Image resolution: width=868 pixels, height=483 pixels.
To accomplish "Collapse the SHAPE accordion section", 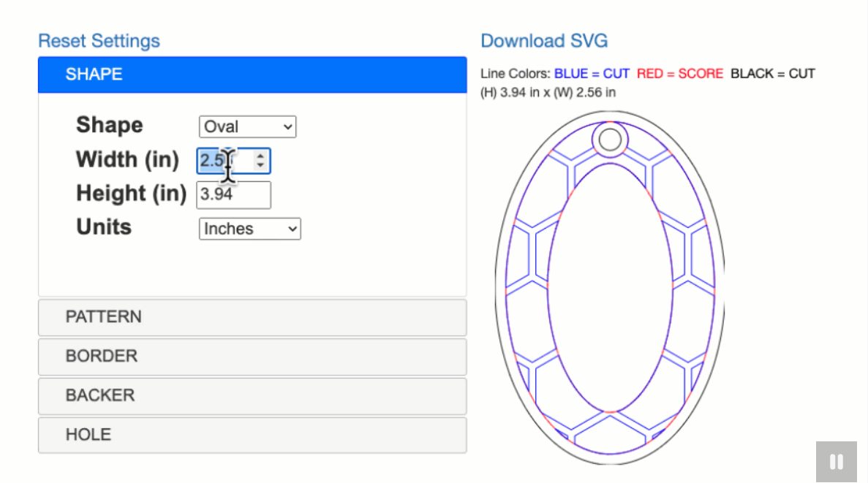I will pyautogui.click(x=252, y=75).
